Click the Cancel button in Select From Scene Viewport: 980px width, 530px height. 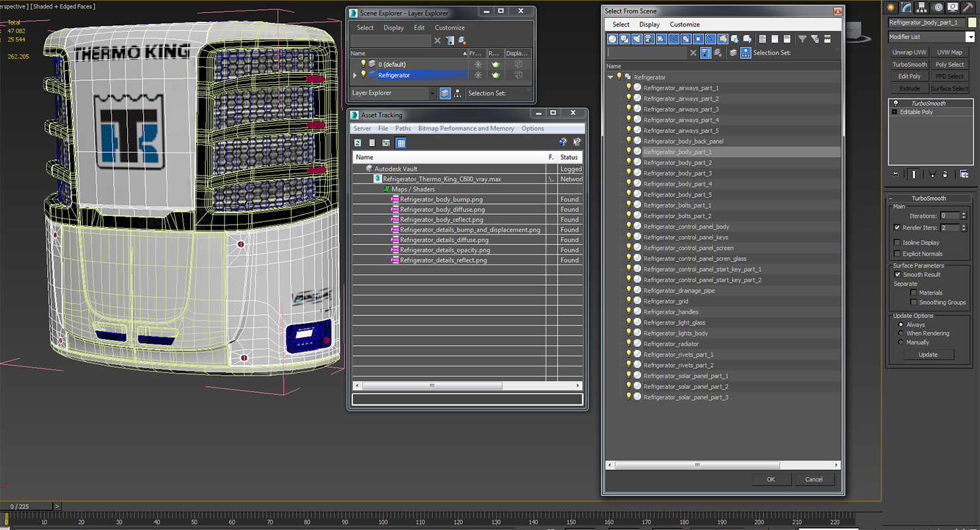click(x=814, y=480)
